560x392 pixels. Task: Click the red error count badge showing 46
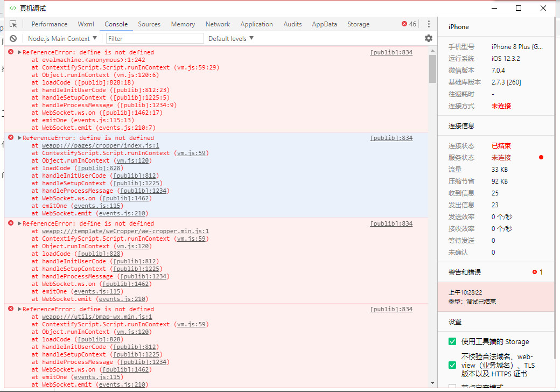(x=409, y=24)
